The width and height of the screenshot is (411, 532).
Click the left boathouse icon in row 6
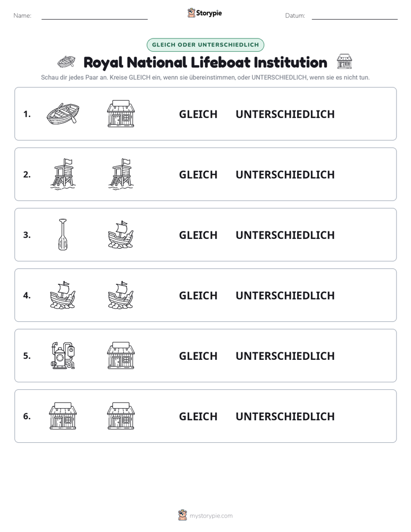[x=63, y=416]
